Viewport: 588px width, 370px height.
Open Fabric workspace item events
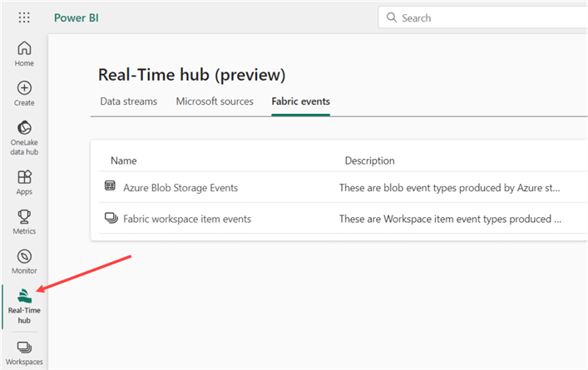[187, 219]
